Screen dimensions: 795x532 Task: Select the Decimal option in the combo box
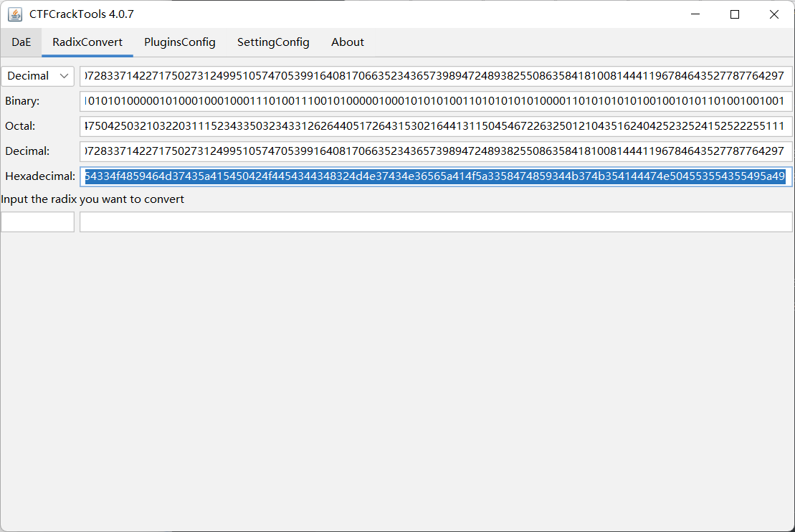point(29,76)
